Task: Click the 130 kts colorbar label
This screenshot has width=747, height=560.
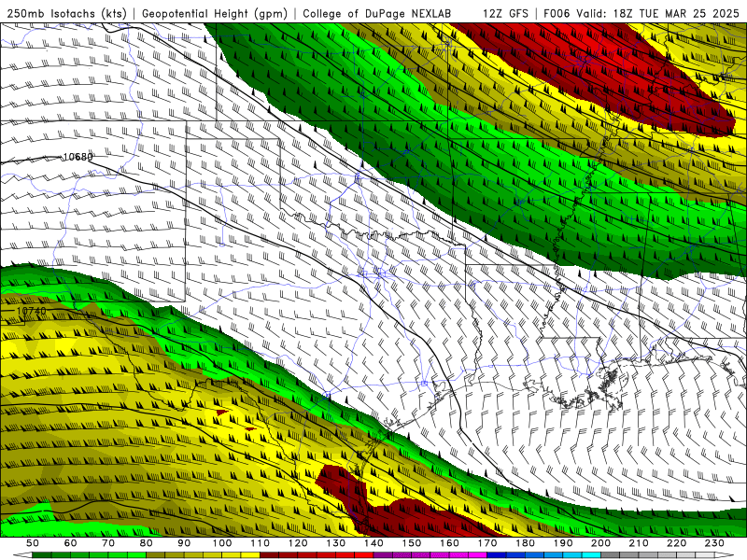Action: 336,543
